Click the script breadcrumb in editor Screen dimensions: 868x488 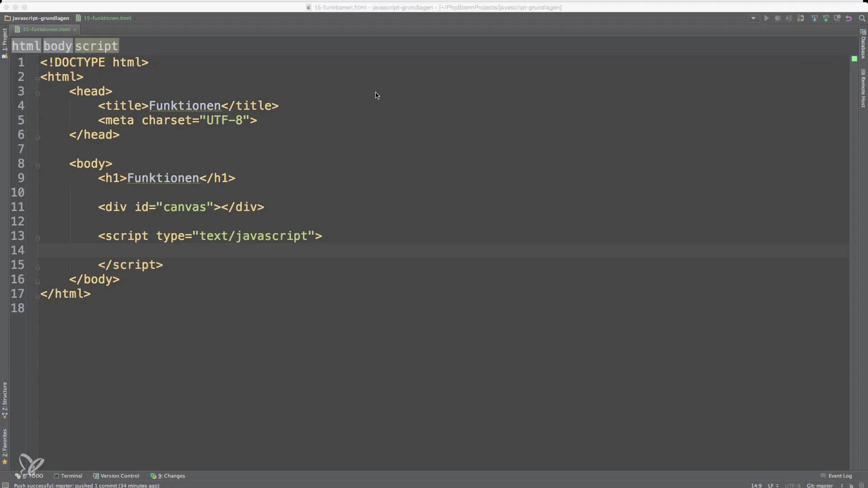97,46
